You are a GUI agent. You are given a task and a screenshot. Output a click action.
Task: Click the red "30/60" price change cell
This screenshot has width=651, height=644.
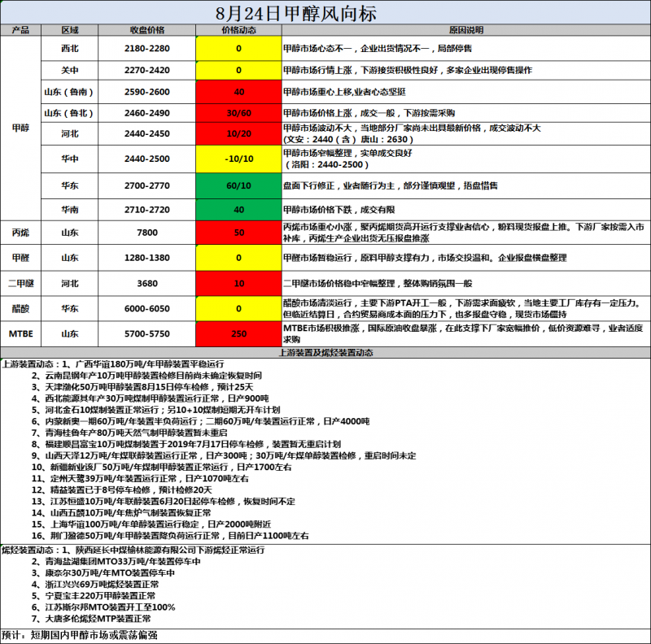point(238,113)
